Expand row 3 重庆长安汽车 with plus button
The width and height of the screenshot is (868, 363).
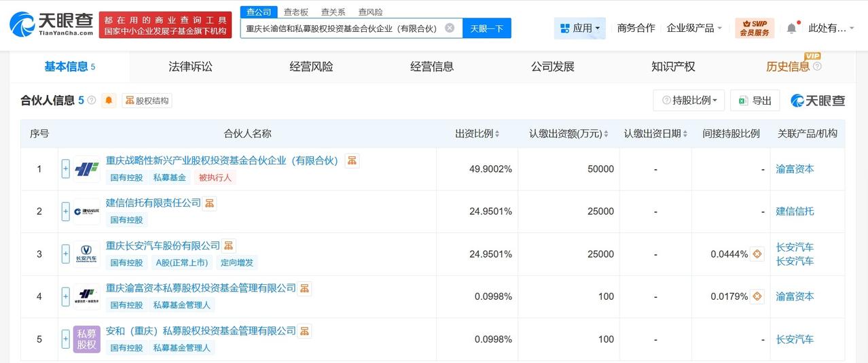click(x=66, y=254)
